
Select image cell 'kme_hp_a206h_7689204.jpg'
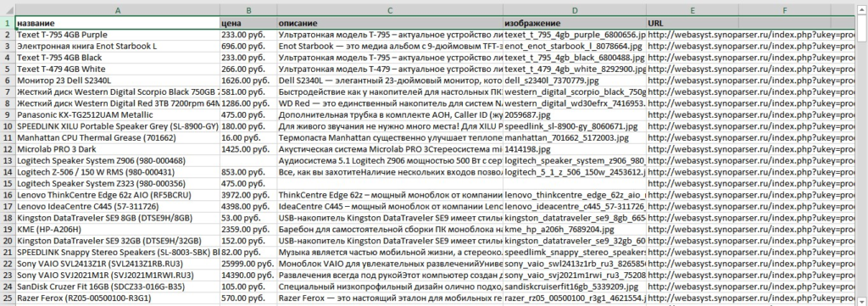click(x=575, y=229)
